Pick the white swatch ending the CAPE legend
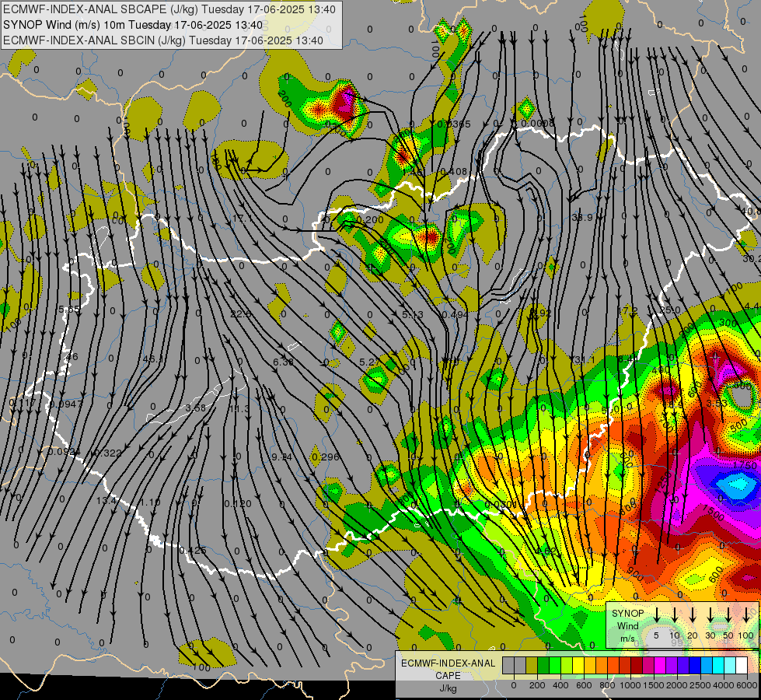Viewport: 761px width, 700px height. [x=742, y=666]
